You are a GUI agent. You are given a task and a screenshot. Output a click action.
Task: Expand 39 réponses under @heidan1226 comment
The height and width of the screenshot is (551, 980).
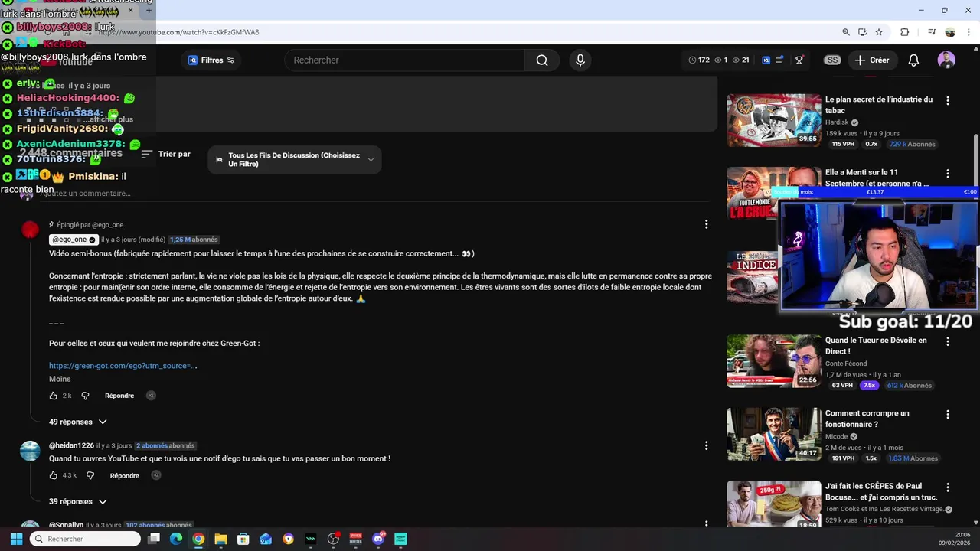click(78, 501)
